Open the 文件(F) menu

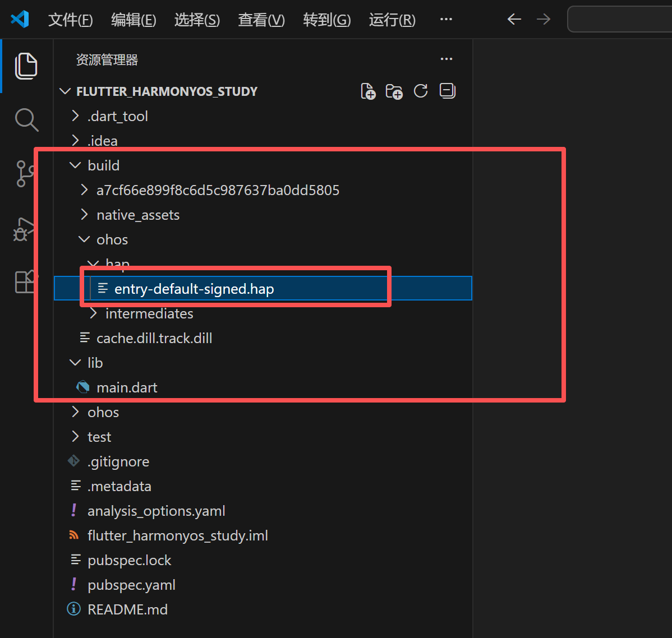tap(70, 20)
